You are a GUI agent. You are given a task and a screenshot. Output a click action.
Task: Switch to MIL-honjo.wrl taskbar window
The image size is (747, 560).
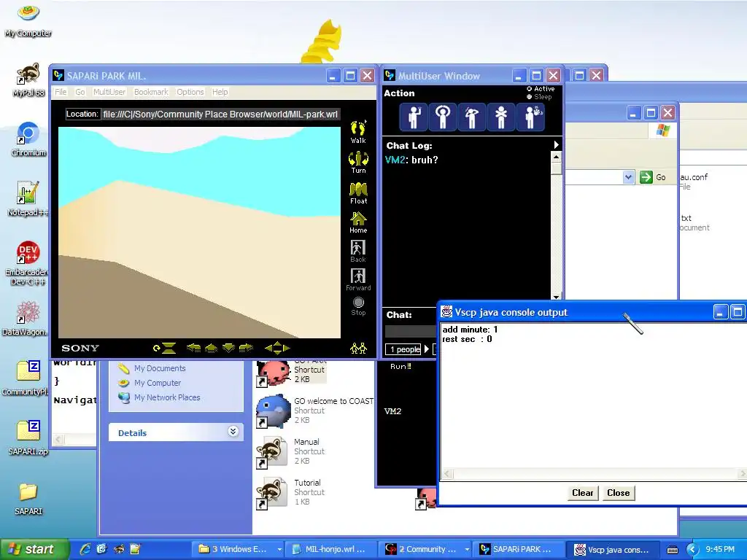[x=331, y=549]
